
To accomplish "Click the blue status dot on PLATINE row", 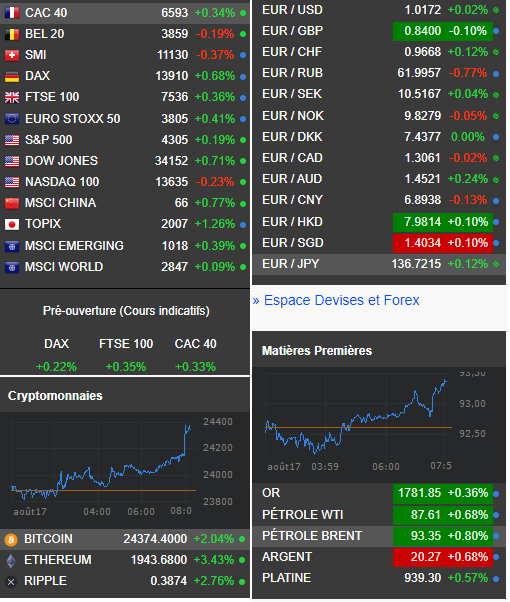I will [x=496, y=579].
